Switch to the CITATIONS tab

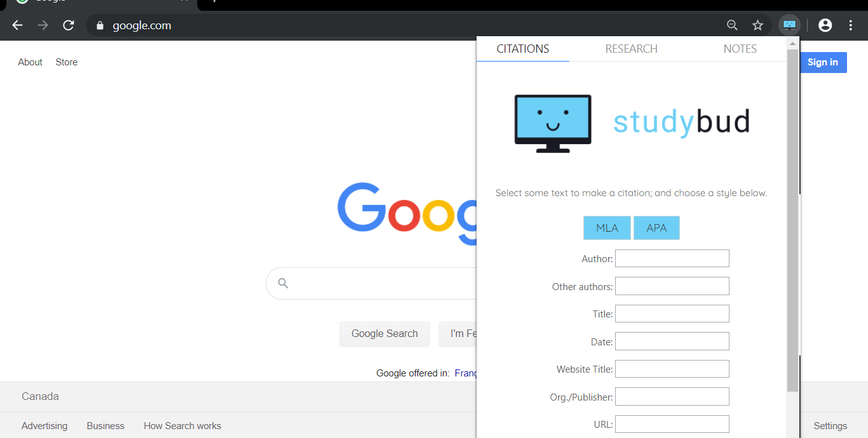pyautogui.click(x=523, y=49)
